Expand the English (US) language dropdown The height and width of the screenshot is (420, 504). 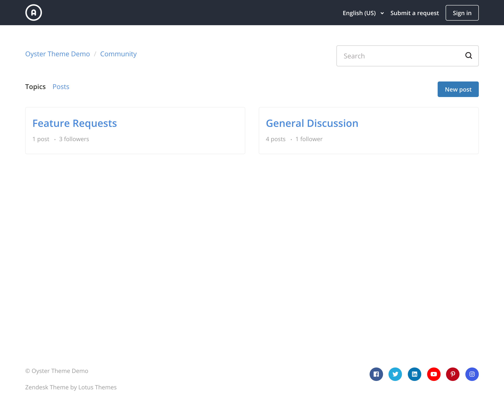click(359, 13)
